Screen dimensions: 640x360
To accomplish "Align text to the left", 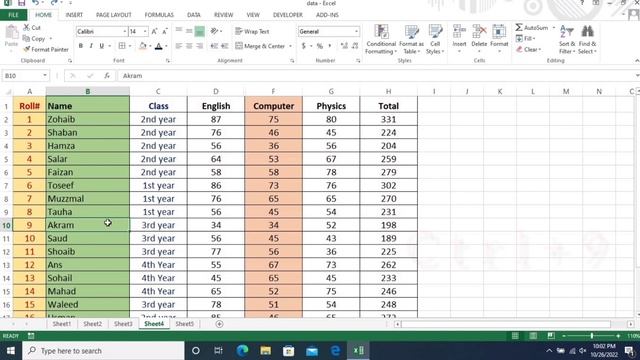I will [179, 46].
